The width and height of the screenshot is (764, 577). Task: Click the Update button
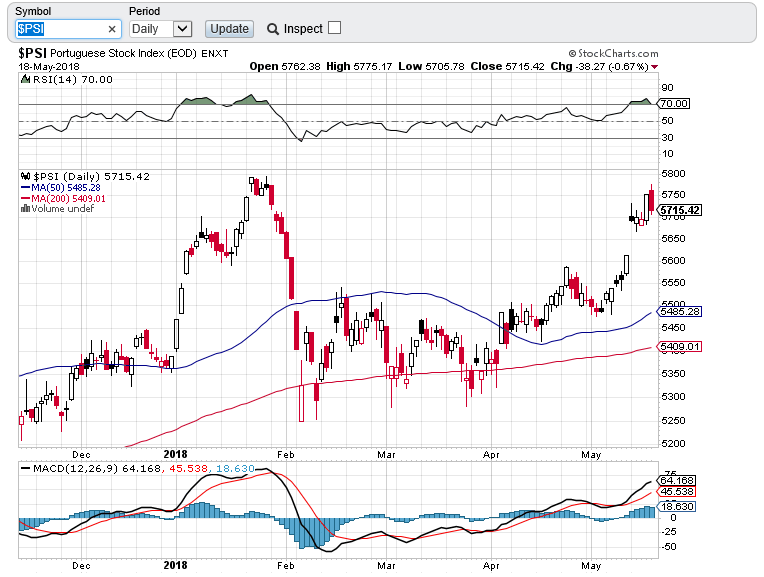pos(229,29)
